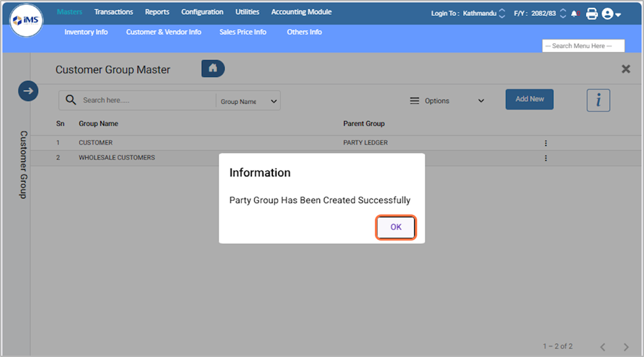
Task: Open the user profile account icon
Action: point(610,14)
